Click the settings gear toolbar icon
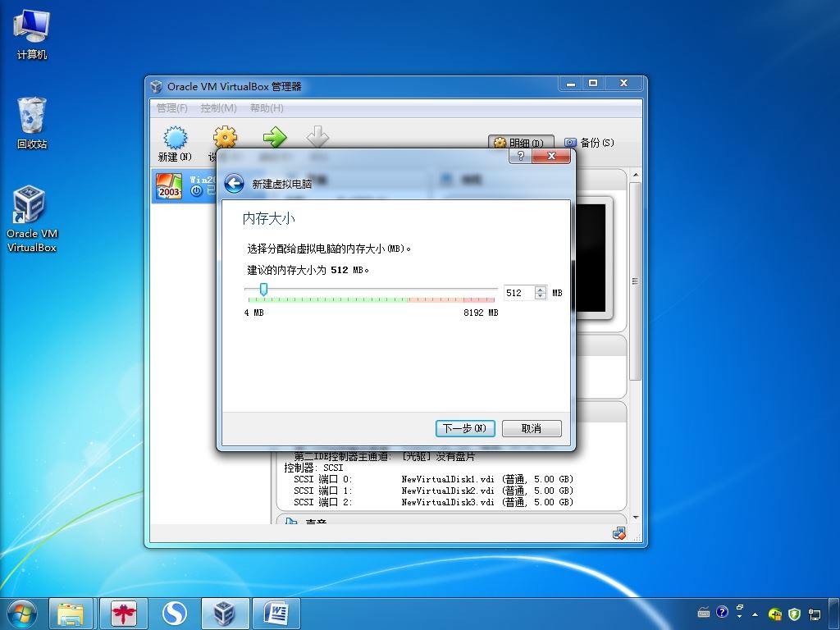The image size is (840, 630). coord(225,137)
